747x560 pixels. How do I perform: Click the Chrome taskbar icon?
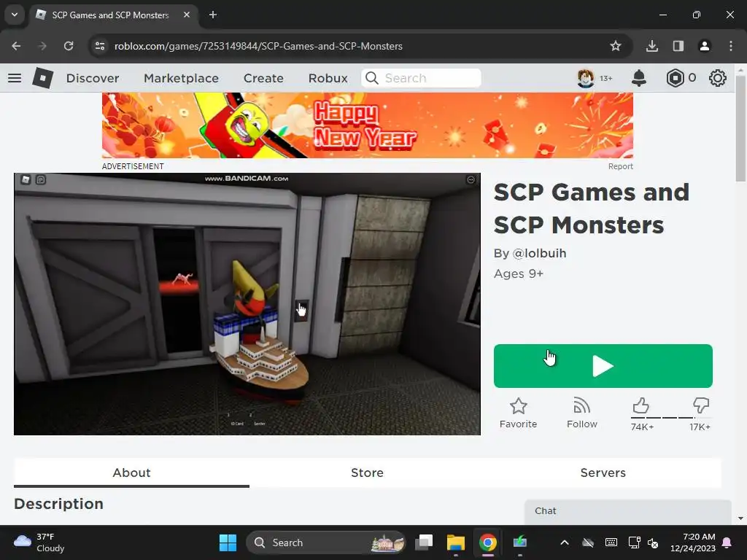pyautogui.click(x=487, y=542)
